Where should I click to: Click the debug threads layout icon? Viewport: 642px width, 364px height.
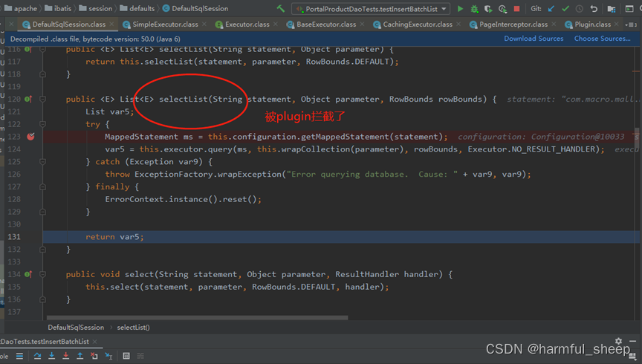pyautogui.click(x=632, y=357)
